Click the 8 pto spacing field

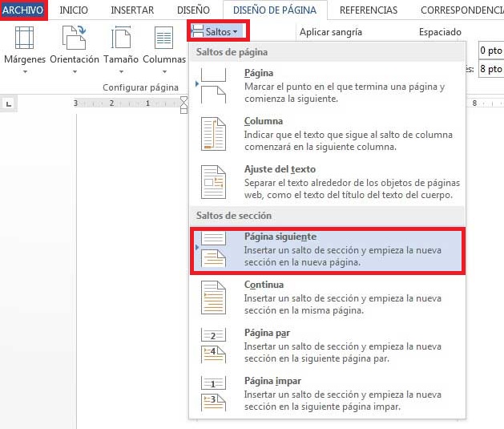click(491, 69)
